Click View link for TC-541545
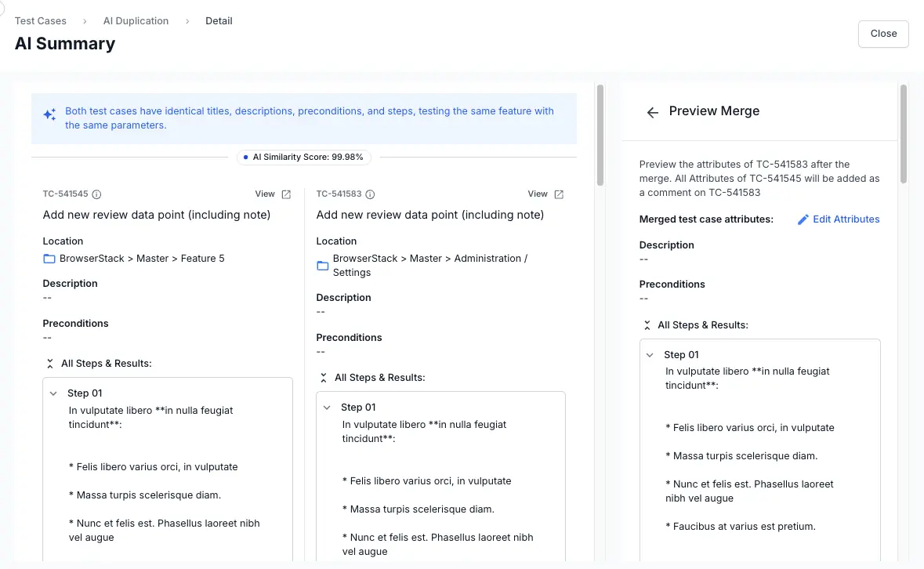This screenshot has height=569, width=924. click(x=265, y=194)
